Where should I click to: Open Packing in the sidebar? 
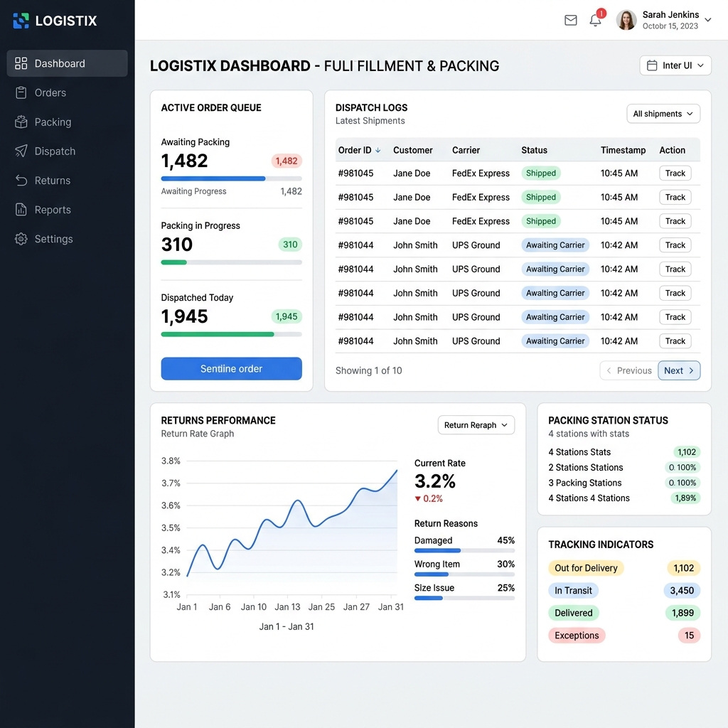[x=68, y=122]
